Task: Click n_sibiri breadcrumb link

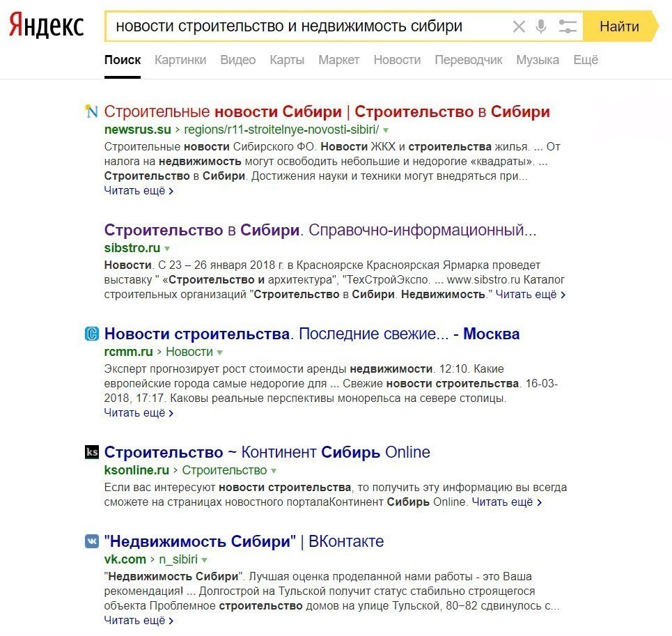Action: (x=178, y=559)
